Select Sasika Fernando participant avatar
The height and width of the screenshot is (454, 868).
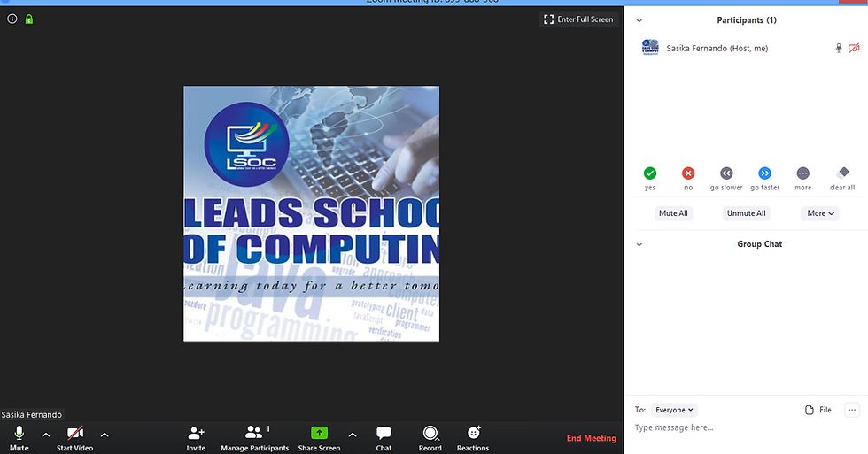coord(650,48)
